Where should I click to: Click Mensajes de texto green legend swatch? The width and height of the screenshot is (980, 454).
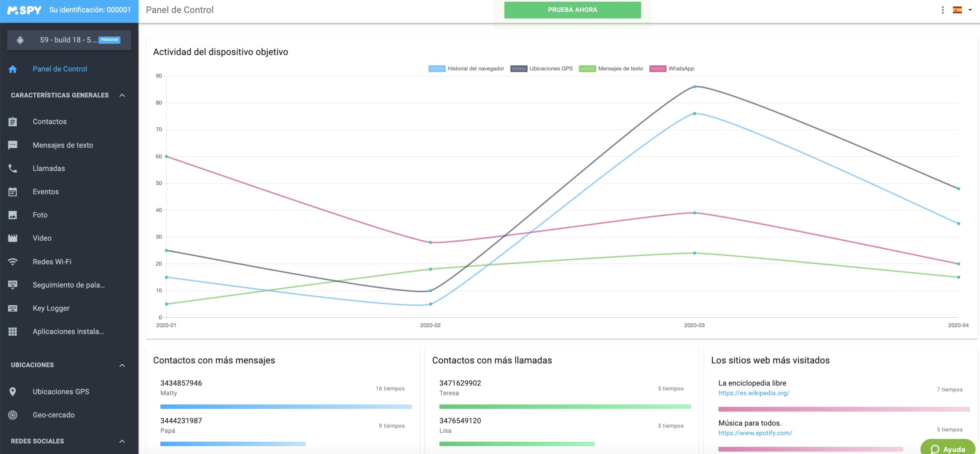(x=587, y=69)
